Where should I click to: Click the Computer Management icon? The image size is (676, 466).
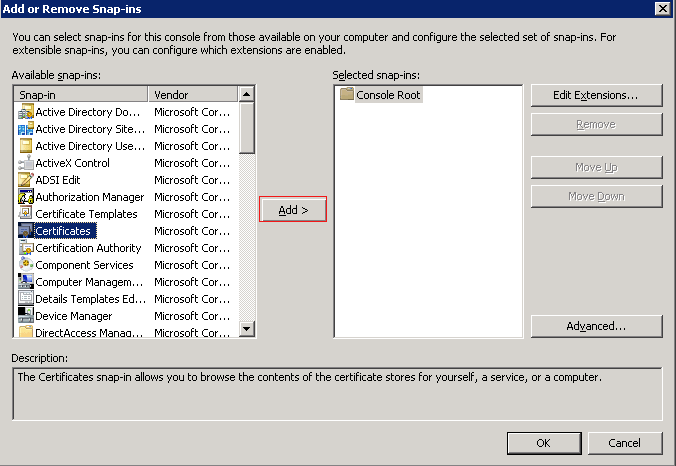(x=26, y=281)
